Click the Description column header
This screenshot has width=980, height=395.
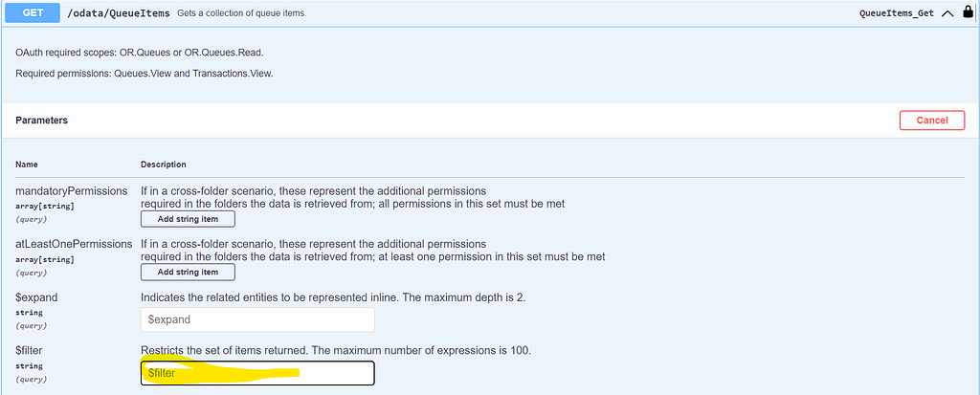(164, 165)
